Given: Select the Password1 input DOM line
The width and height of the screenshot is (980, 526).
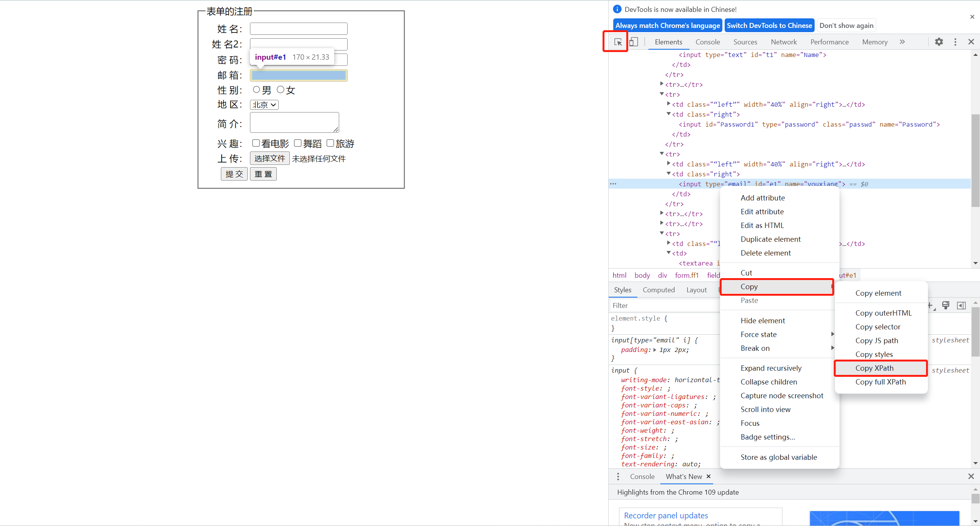Looking at the screenshot, I should [x=809, y=124].
